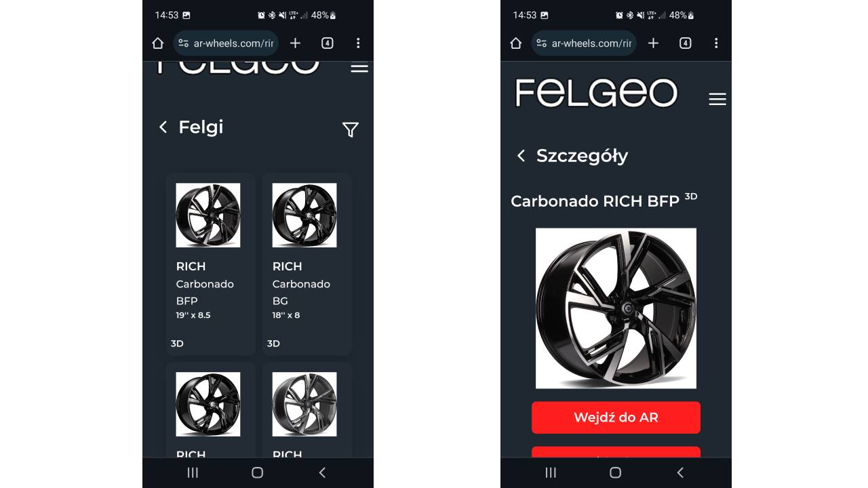This screenshot has height=488, width=868.
Task: Select the RICH Carbonado BFP 19'' wheel thumbnail
Action: pyautogui.click(x=208, y=215)
